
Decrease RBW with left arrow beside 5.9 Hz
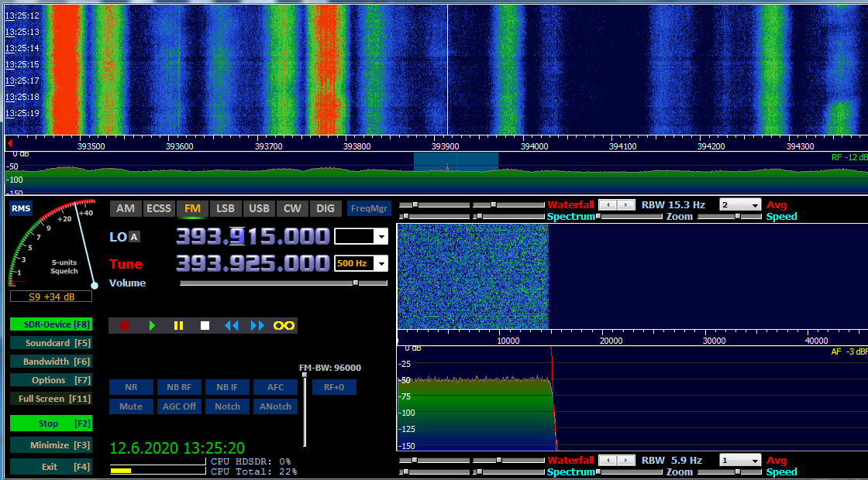tap(608, 460)
